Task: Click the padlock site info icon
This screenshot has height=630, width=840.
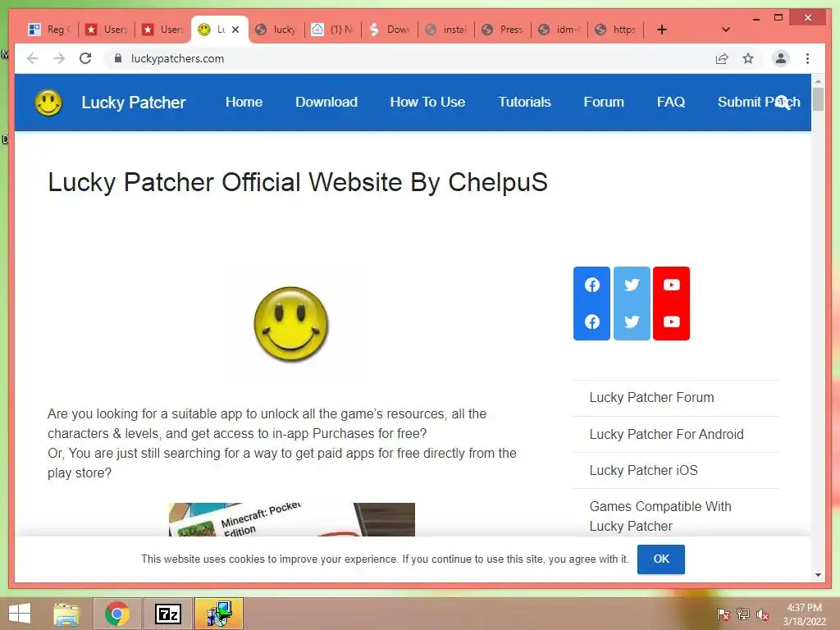Action: [118, 58]
